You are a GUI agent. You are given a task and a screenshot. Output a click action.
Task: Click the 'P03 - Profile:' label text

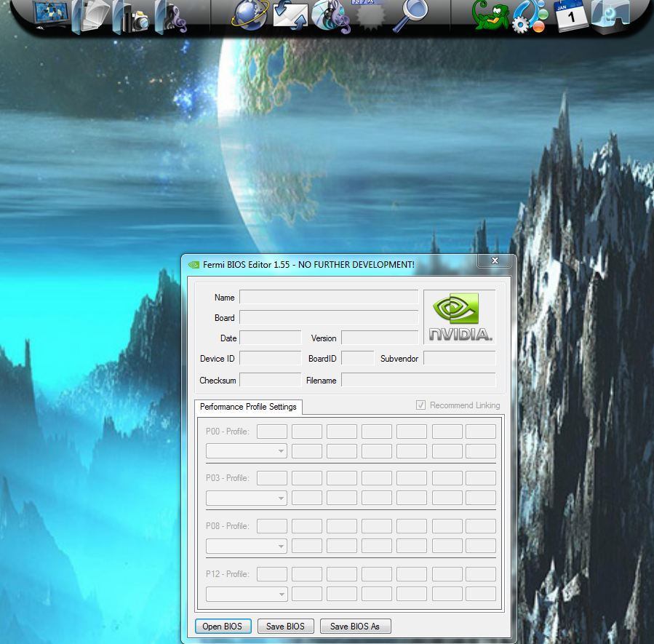[x=227, y=478]
